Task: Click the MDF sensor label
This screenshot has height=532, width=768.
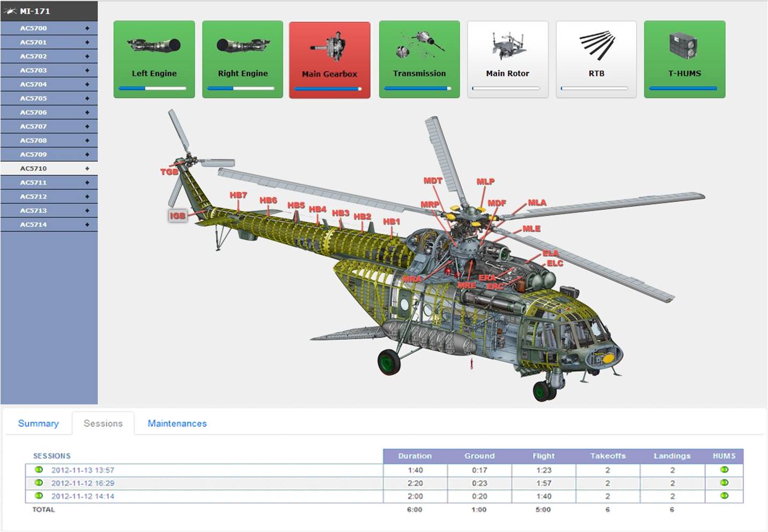Action: [x=497, y=203]
